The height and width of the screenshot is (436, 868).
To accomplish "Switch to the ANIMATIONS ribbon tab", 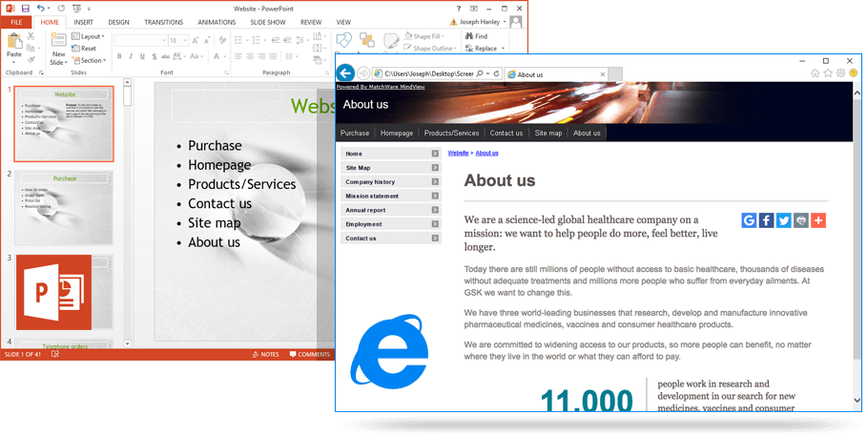I will (217, 22).
